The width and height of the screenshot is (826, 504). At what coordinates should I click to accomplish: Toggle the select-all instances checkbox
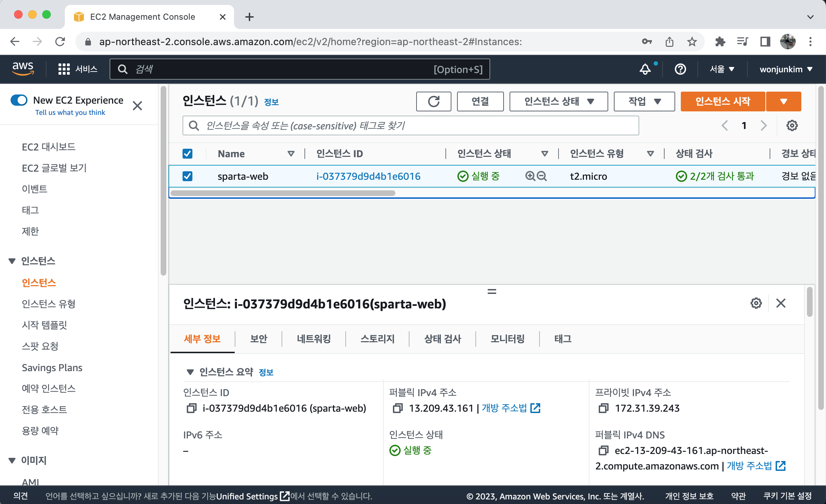pyautogui.click(x=187, y=154)
